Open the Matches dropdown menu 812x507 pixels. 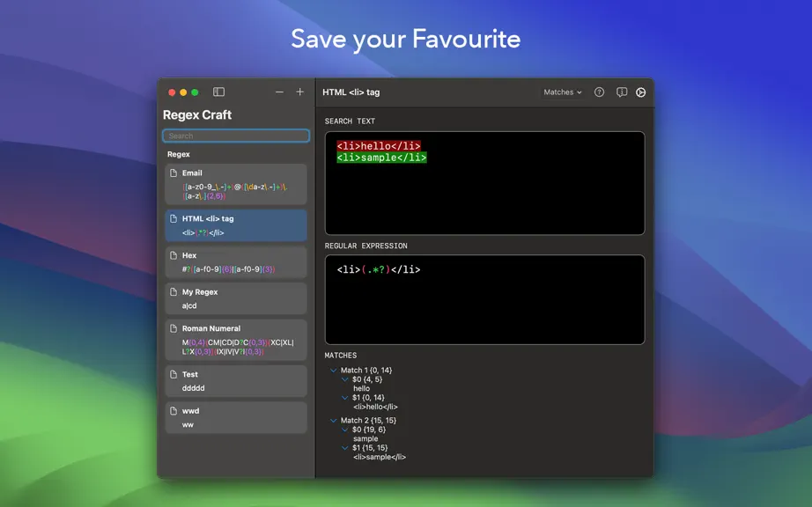563,92
